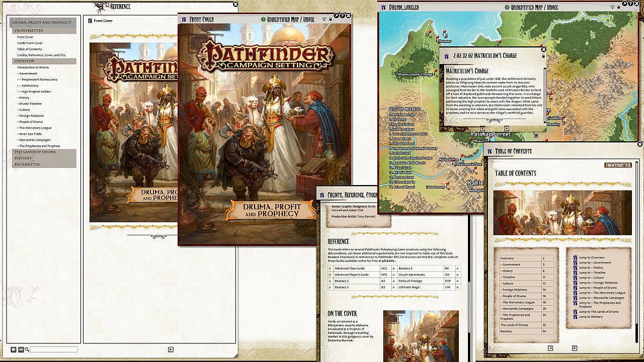Click link icon beside Front Cover page heading
This screenshot has width=644, height=362.
pyautogui.click(x=90, y=21)
